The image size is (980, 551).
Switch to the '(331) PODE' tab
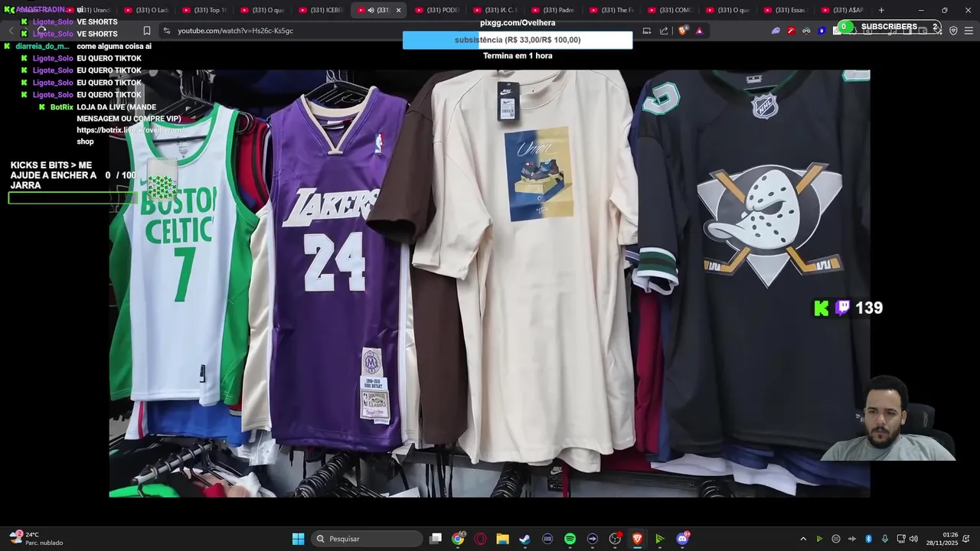point(436,10)
